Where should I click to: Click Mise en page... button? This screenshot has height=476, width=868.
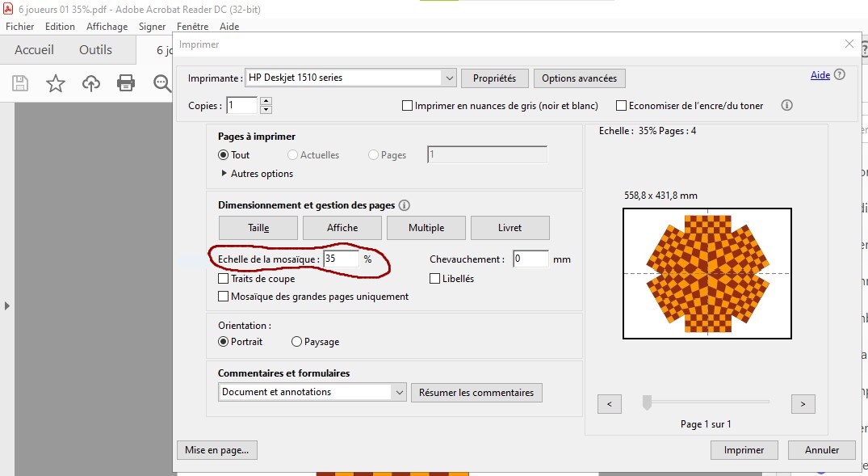click(x=217, y=450)
